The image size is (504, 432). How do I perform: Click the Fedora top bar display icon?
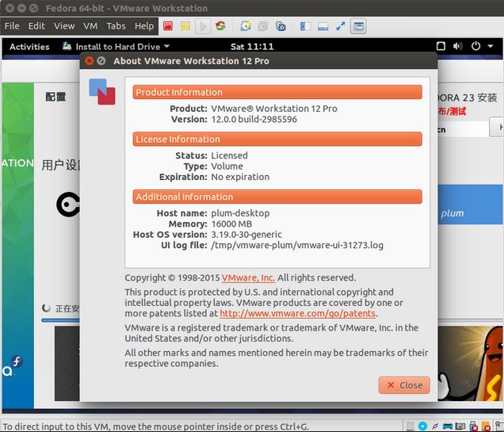click(441, 46)
